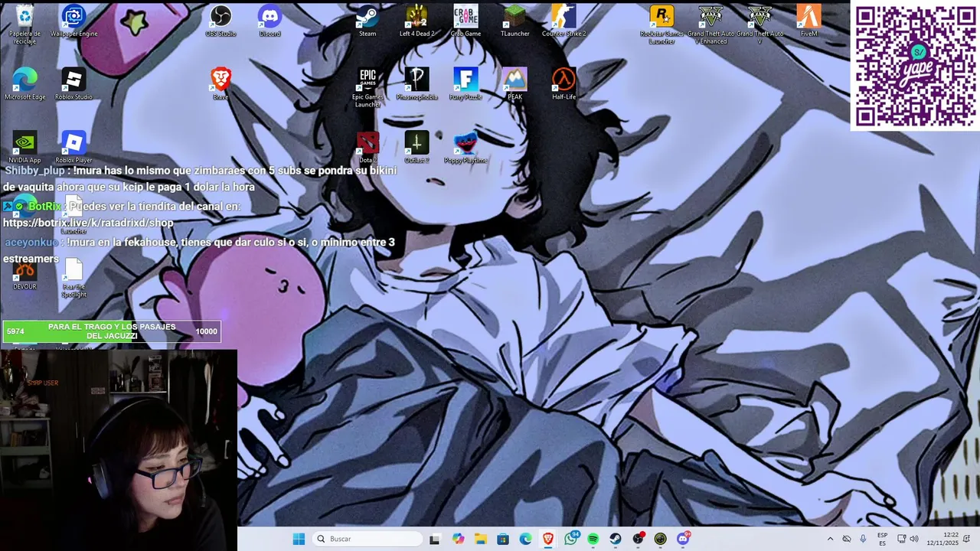The height and width of the screenshot is (551, 980).
Task: Select the Roblox Player desktop icon
Action: pyautogui.click(x=73, y=147)
